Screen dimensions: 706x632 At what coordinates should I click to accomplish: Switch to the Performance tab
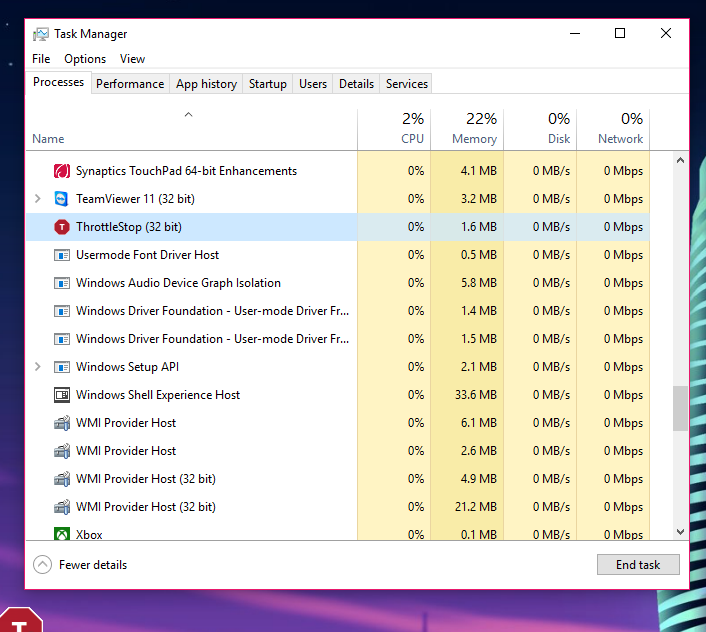130,84
